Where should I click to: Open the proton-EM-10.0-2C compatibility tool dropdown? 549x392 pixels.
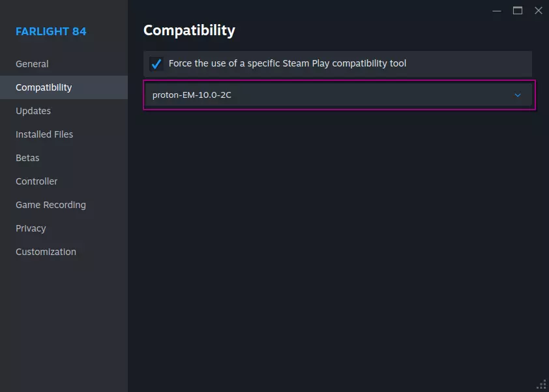point(338,95)
